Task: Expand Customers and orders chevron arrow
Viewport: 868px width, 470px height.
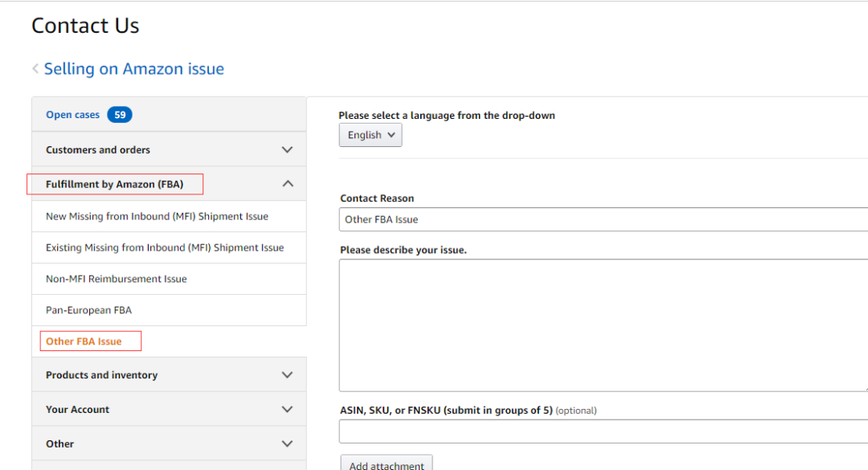Action: click(x=288, y=150)
